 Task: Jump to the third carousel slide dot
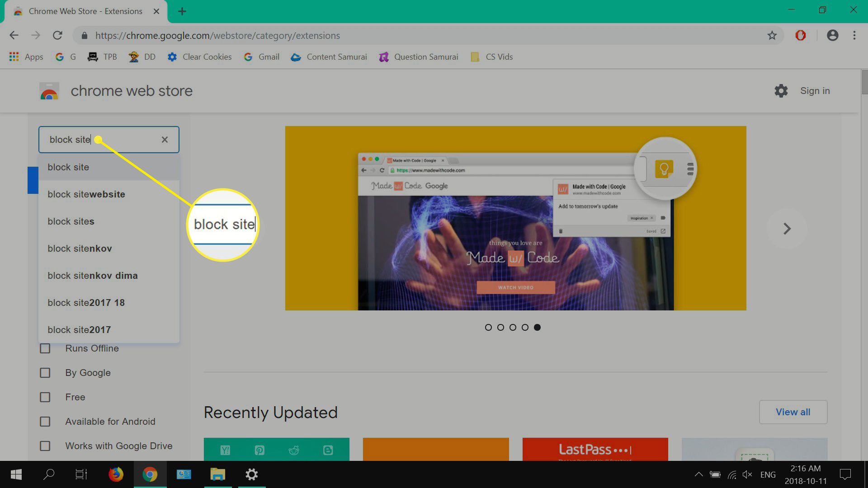[x=513, y=327]
